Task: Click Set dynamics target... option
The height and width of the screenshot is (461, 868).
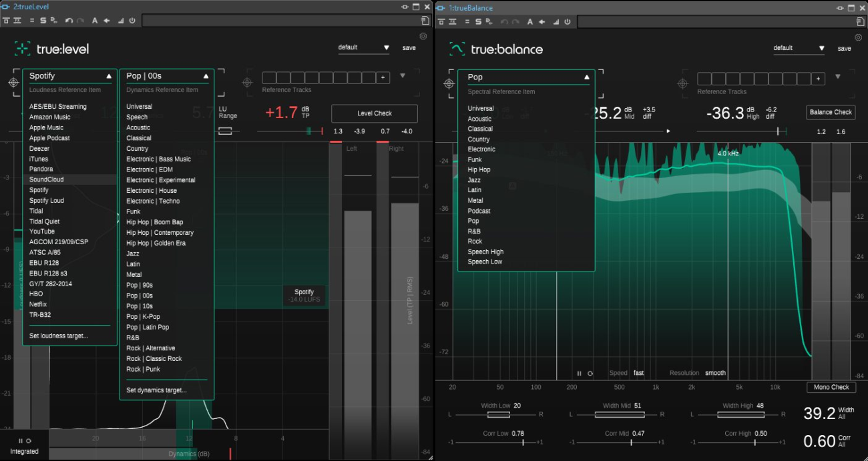Action: coord(156,390)
